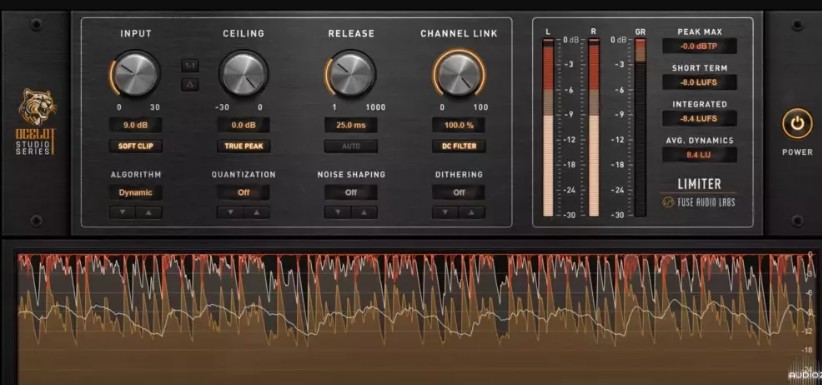Click the RELEASE knob

pos(351,74)
